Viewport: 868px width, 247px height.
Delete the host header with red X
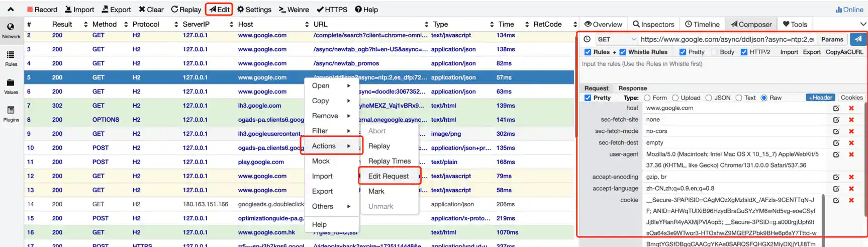click(x=851, y=108)
